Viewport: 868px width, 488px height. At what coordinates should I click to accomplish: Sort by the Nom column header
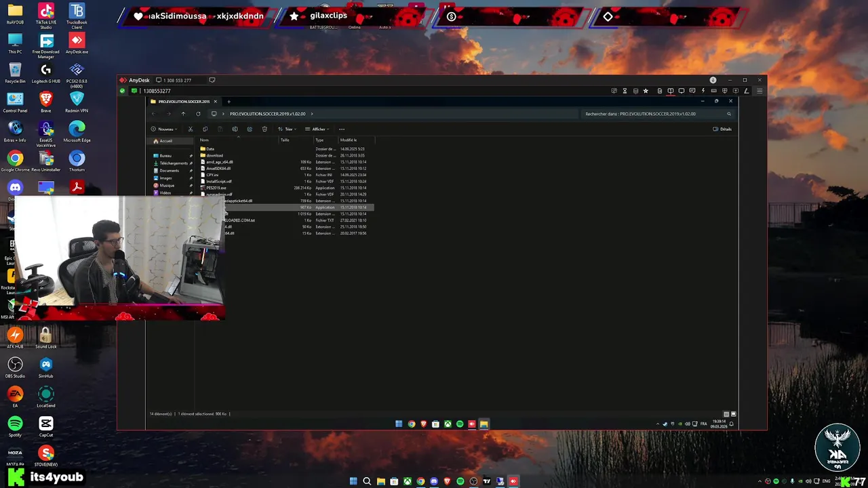click(204, 140)
